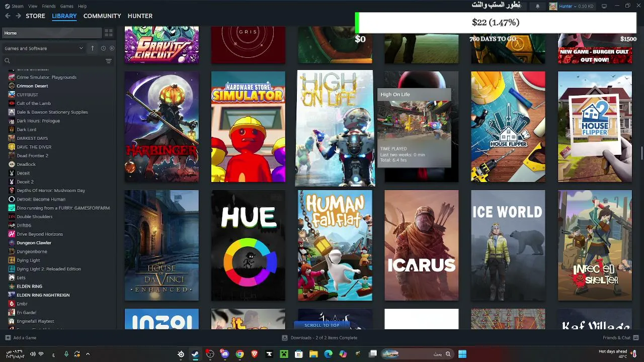
Task: Open the Help menu
Action: click(82, 6)
